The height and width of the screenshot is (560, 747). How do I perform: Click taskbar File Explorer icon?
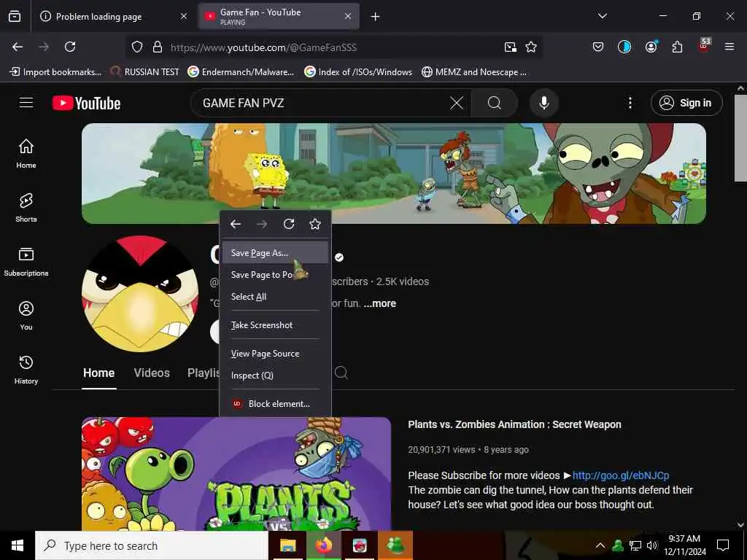287,545
